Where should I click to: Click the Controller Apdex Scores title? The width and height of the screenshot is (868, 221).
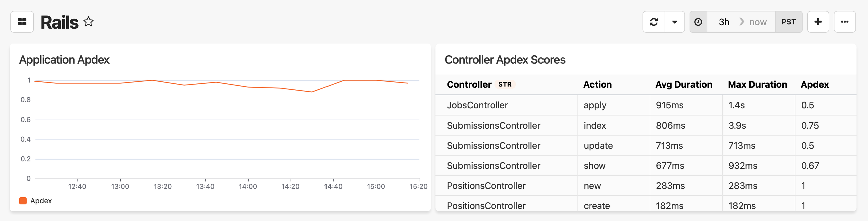coord(505,60)
